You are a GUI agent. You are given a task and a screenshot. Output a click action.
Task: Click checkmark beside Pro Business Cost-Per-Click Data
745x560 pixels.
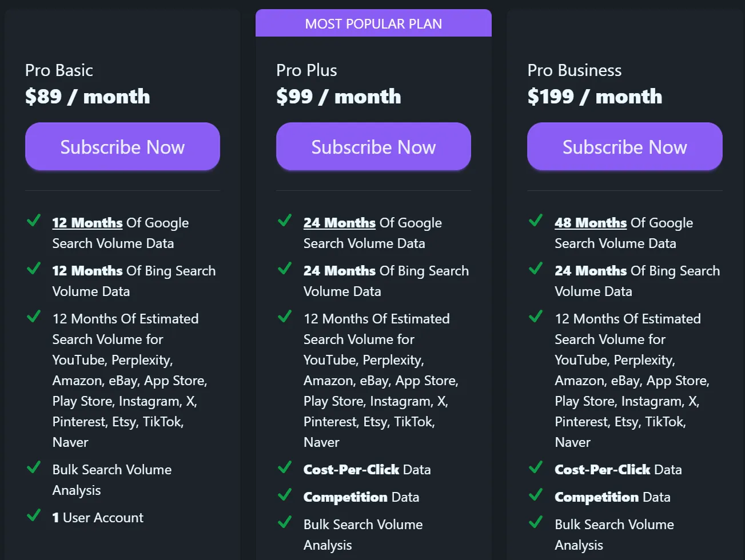(536, 467)
